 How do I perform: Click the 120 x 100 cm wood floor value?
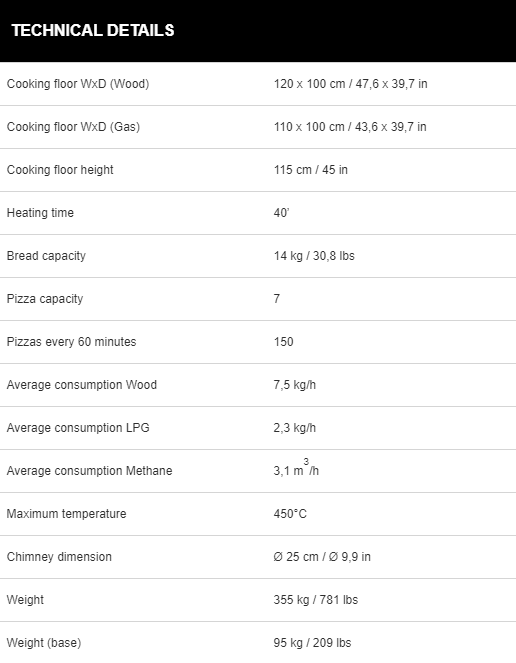coord(350,84)
